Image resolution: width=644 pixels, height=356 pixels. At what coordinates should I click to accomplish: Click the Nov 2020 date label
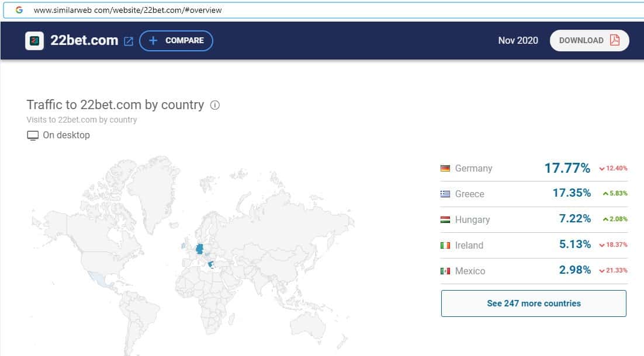518,41
